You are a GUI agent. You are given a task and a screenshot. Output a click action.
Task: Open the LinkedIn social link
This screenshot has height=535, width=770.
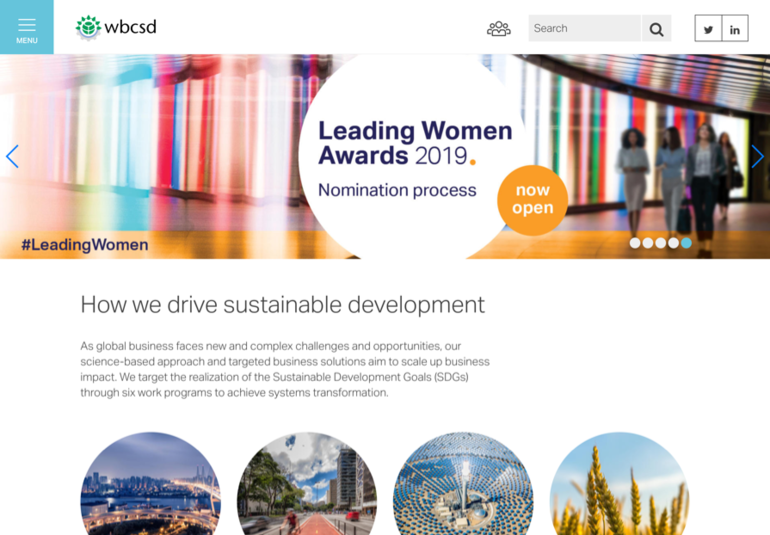[x=735, y=28]
